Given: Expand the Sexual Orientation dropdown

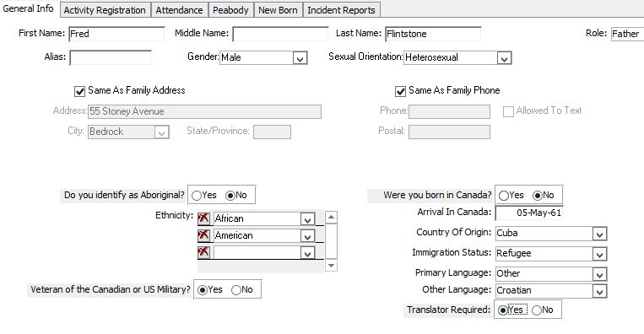Looking at the screenshot, I should [505, 59].
